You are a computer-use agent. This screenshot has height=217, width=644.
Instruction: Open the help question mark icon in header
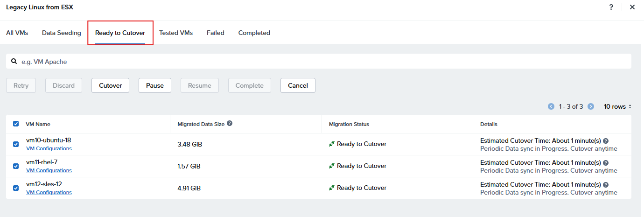point(611,7)
